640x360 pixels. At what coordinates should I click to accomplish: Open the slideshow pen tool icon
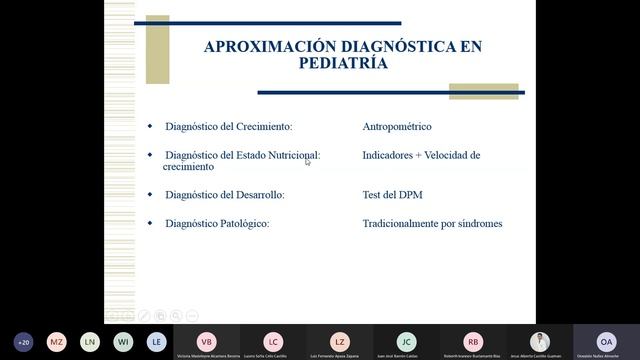144,316
